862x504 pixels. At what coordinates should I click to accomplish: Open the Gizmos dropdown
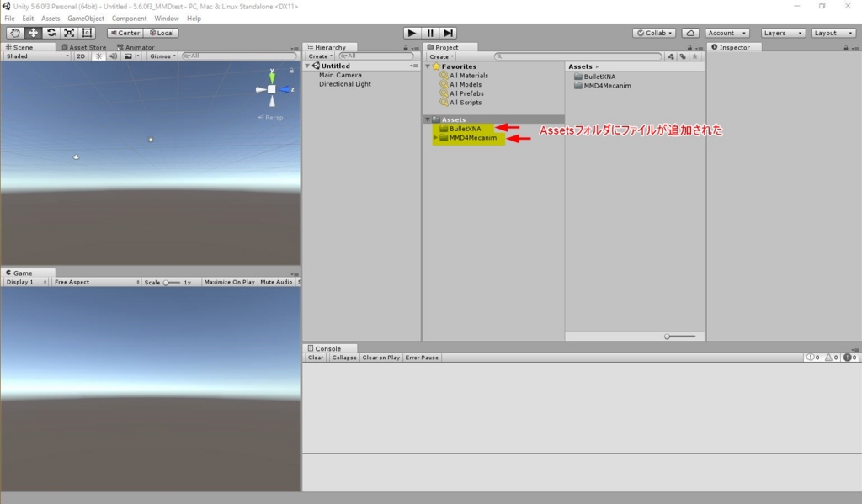[x=162, y=56]
